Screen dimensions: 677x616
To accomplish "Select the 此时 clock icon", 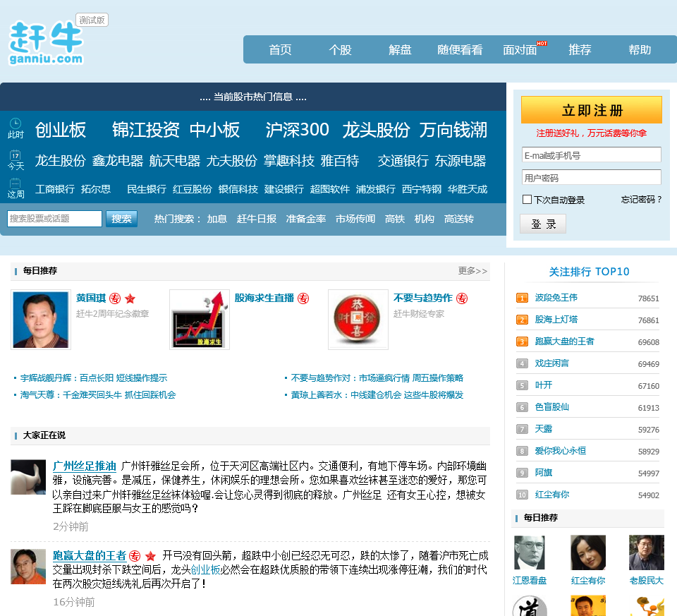I will pos(16,123).
